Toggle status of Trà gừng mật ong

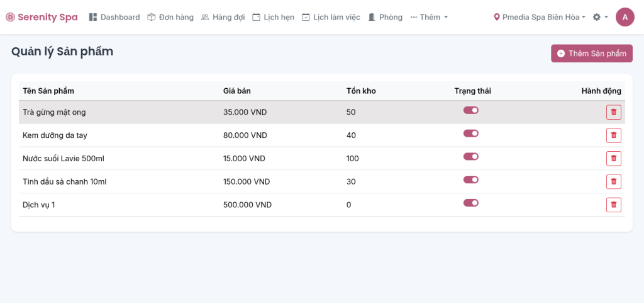[x=471, y=110]
